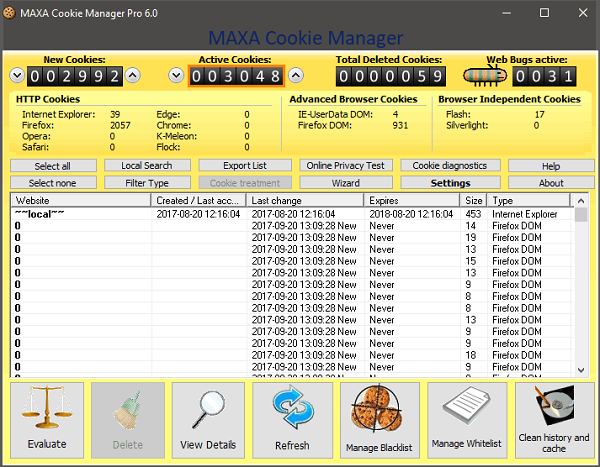
Task: Click the Evaluate scales icon button
Action: coord(47,420)
